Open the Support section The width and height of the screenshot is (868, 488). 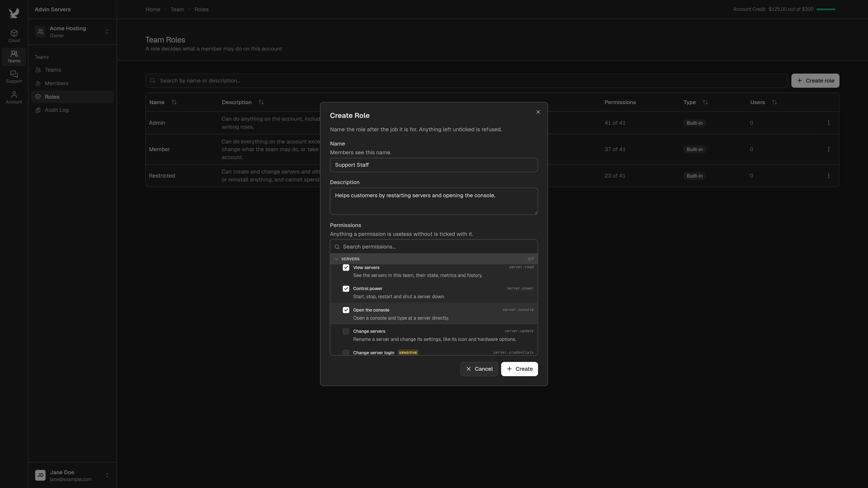coord(14,77)
